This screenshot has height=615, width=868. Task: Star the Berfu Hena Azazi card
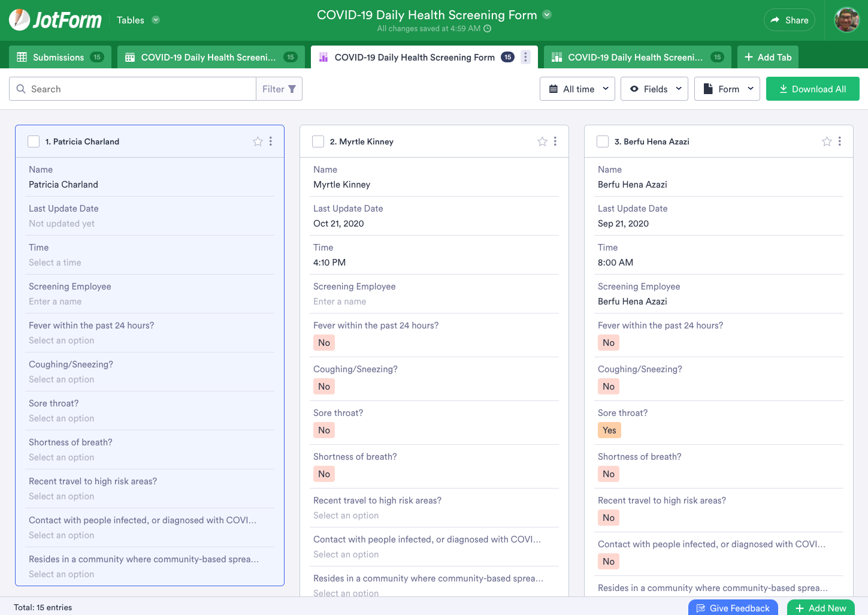827,141
